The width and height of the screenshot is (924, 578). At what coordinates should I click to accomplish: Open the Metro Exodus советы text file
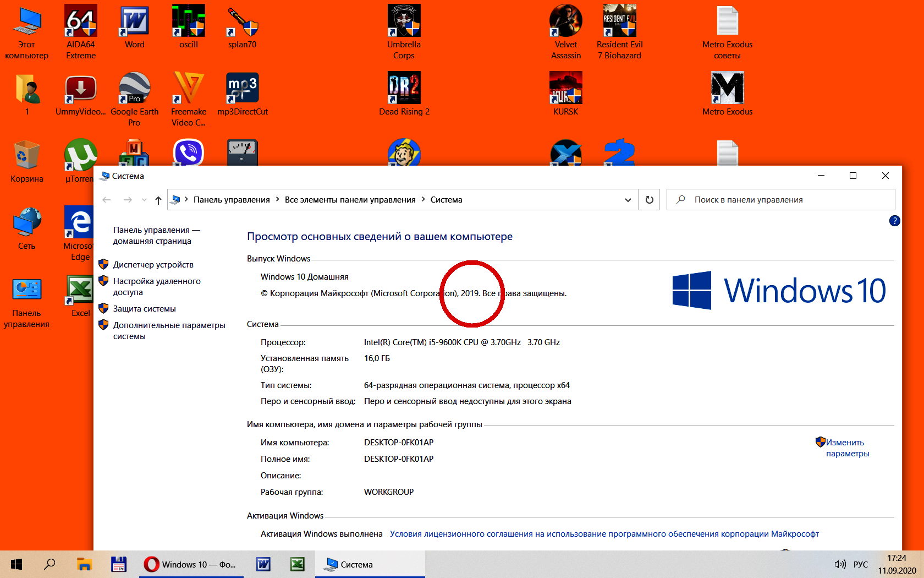coord(727,32)
